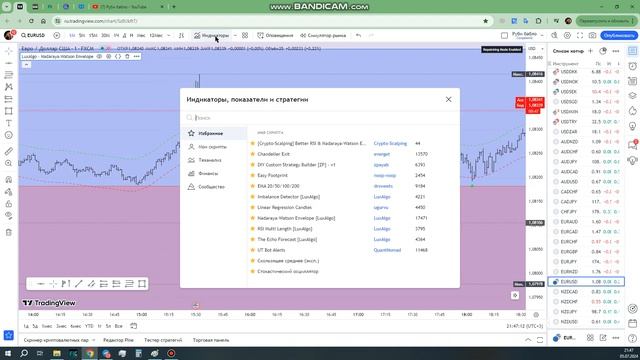Click the blue Опубликовать button
The image size is (640, 360).
click(x=619, y=36)
